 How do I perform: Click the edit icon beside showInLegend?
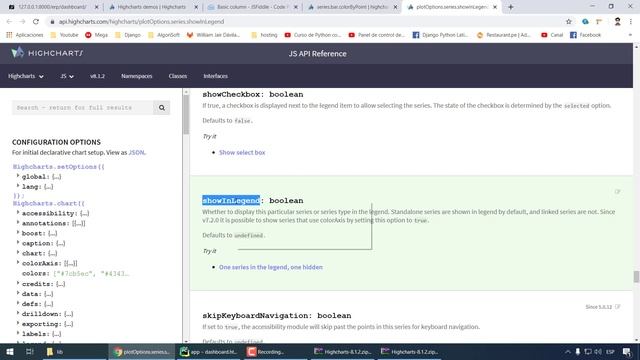(x=618, y=191)
